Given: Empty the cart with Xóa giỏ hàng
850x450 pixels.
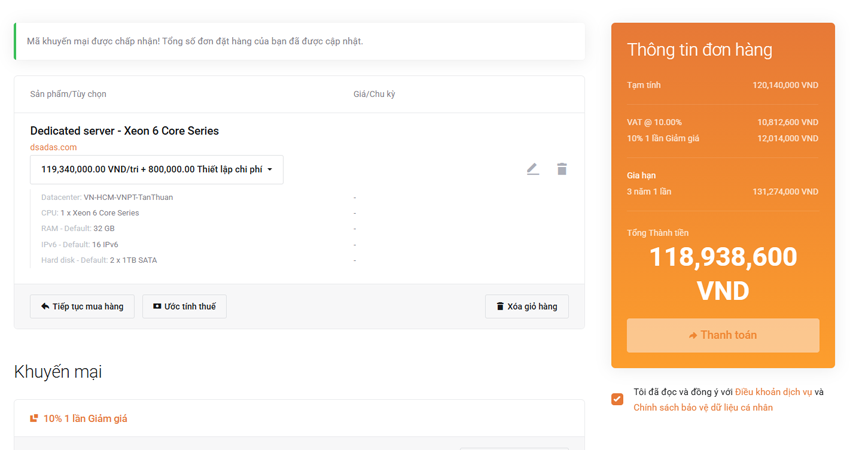Looking at the screenshot, I should pos(526,306).
